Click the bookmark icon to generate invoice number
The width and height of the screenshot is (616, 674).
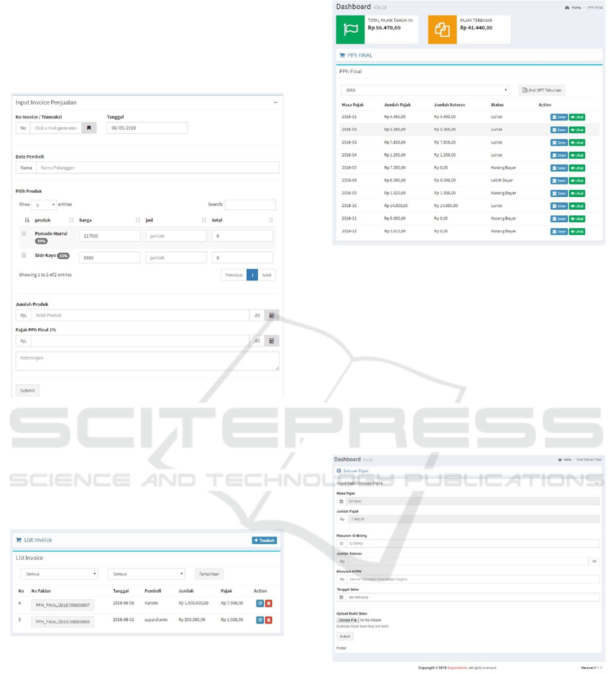tap(89, 128)
